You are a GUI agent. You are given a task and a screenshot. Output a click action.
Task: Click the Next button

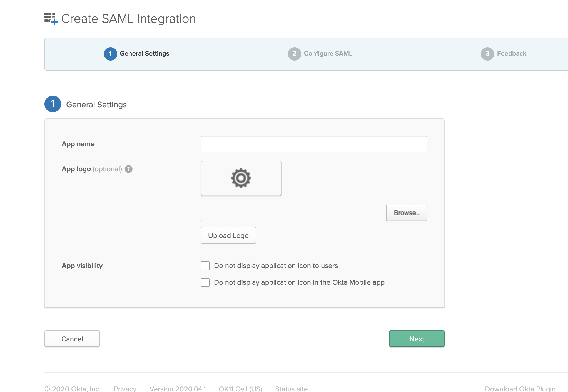click(417, 339)
